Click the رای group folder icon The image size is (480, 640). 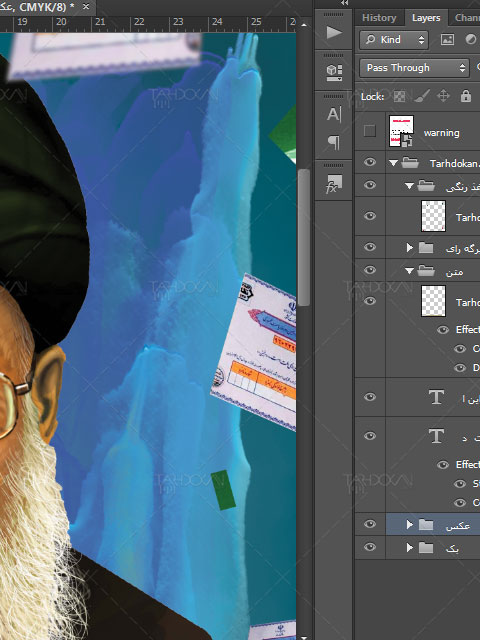(426, 247)
